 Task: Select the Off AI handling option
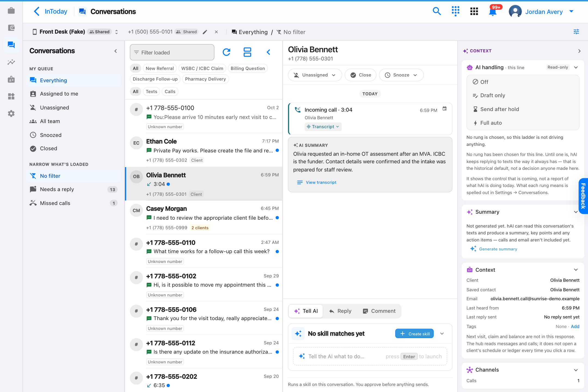click(x=523, y=82)
